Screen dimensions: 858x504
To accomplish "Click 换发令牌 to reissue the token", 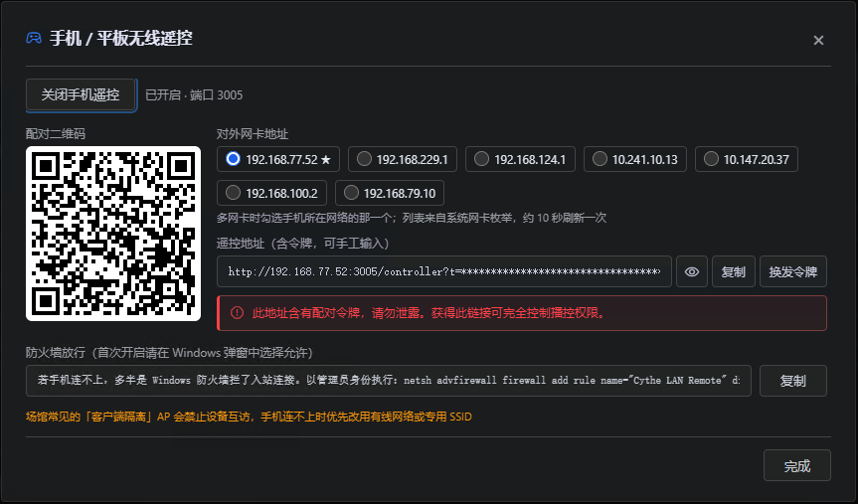I will [x=793, y=271].
